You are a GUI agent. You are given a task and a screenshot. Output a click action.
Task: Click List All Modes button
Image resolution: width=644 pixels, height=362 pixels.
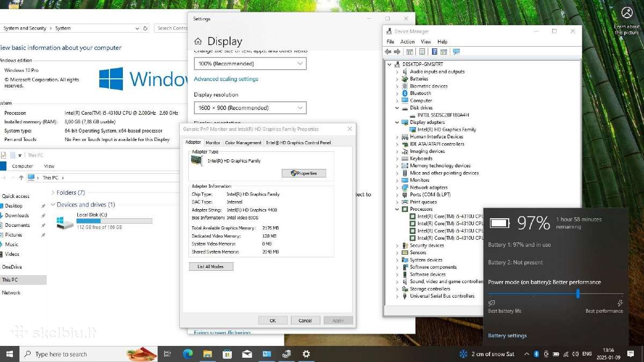(x=211, y=267)
